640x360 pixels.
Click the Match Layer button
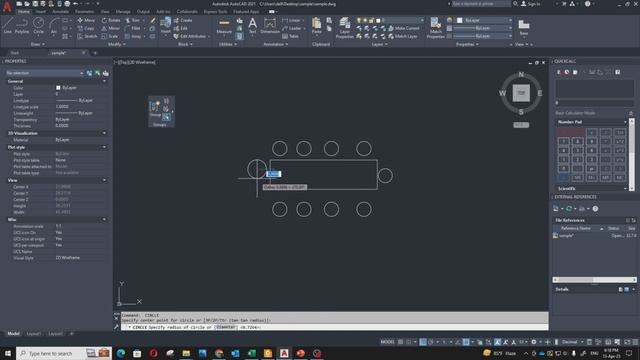pyautogui.click(x=402, y=36)
